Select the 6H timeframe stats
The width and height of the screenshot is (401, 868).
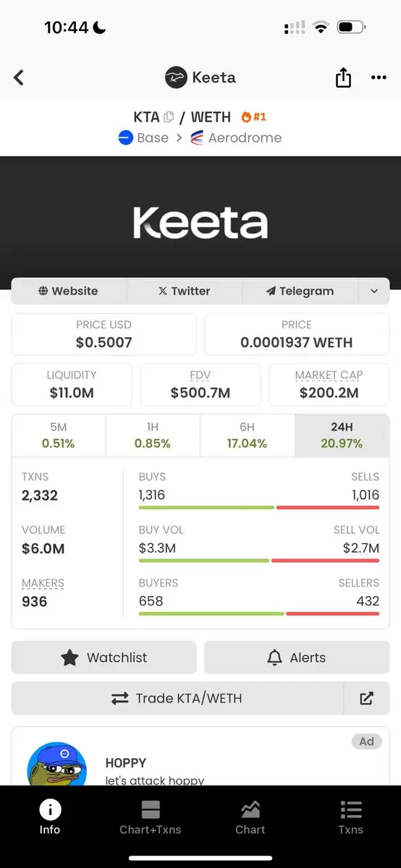pyautogui.click(x=247, y=435)
